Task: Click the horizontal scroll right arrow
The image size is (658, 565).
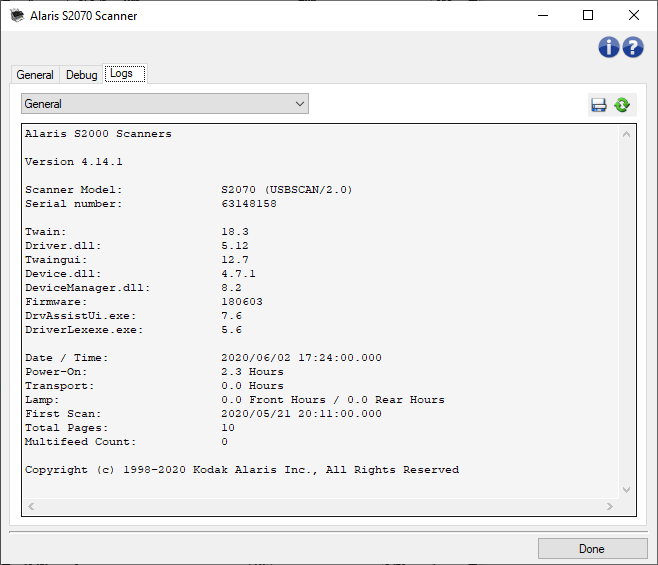Action: [x=610, y=507]
